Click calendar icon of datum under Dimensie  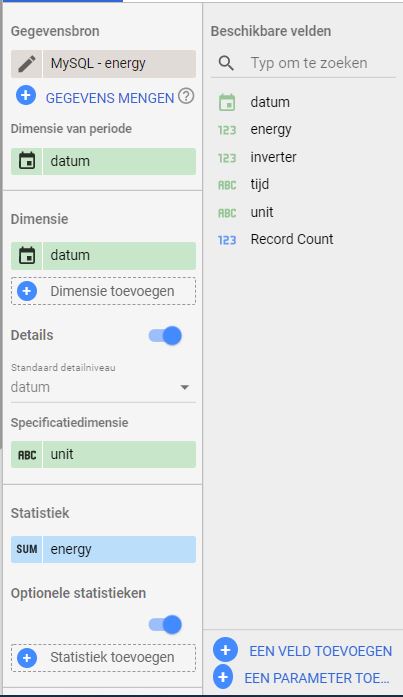tap(27, 256)
